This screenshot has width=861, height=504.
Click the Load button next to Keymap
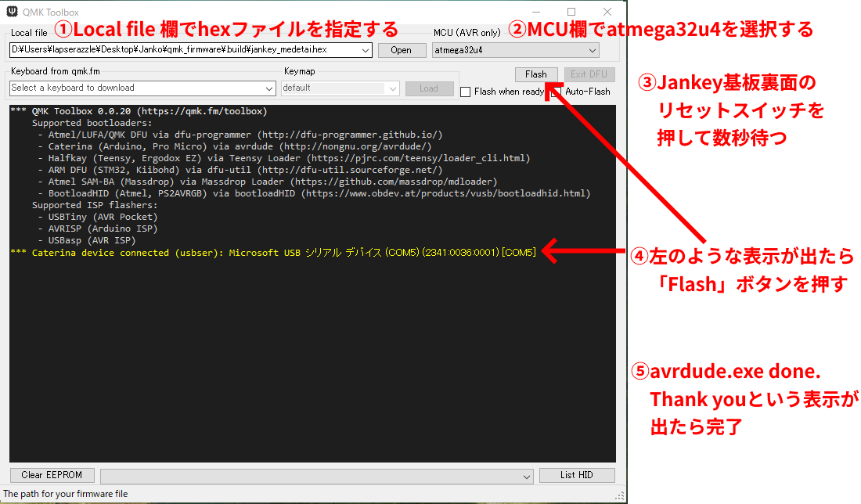click(429, 88)
